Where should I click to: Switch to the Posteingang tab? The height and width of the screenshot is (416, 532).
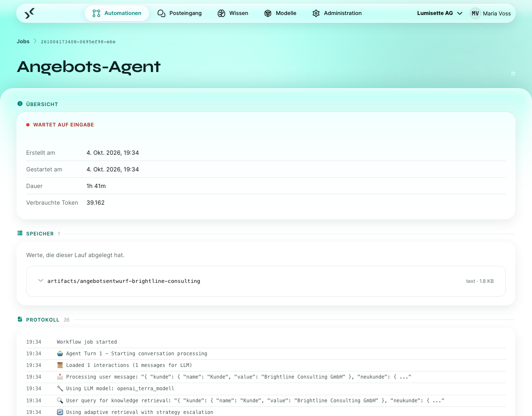click(180, 13)
